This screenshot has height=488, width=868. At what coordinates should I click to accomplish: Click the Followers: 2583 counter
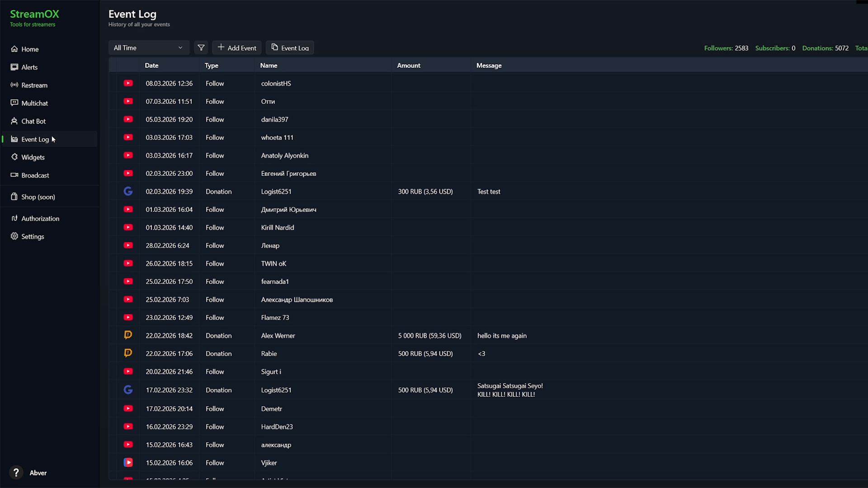726,48
